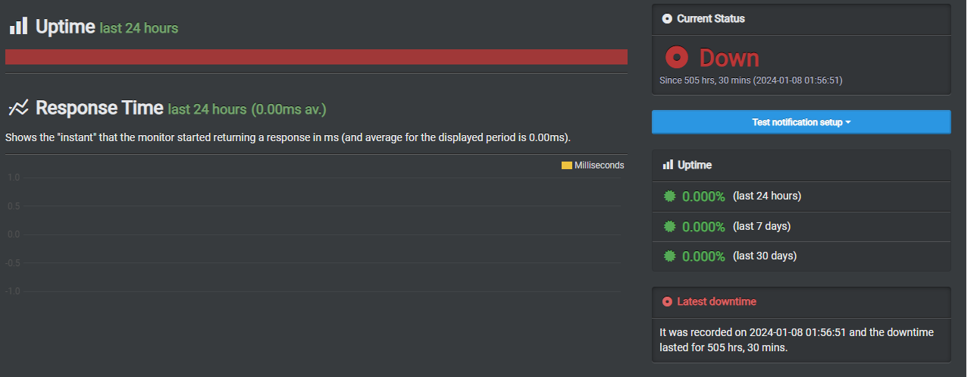Click the green badge icon for last 7 days

669,226
